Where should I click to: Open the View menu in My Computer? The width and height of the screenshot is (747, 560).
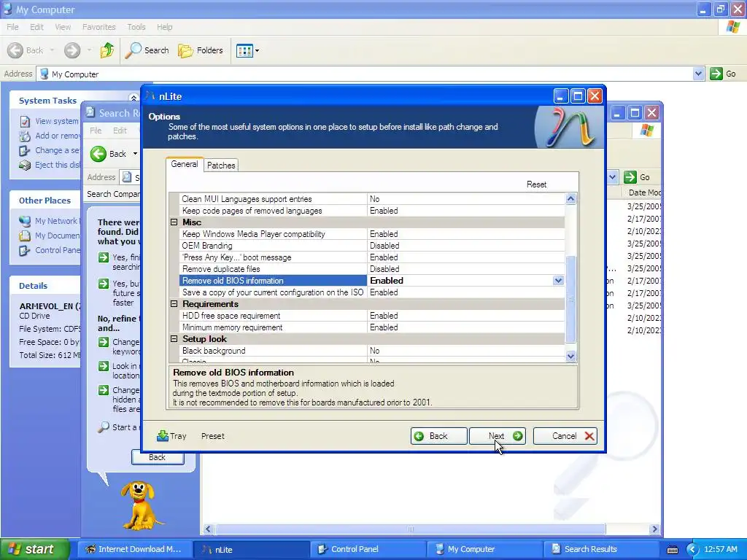click(63, 27)
